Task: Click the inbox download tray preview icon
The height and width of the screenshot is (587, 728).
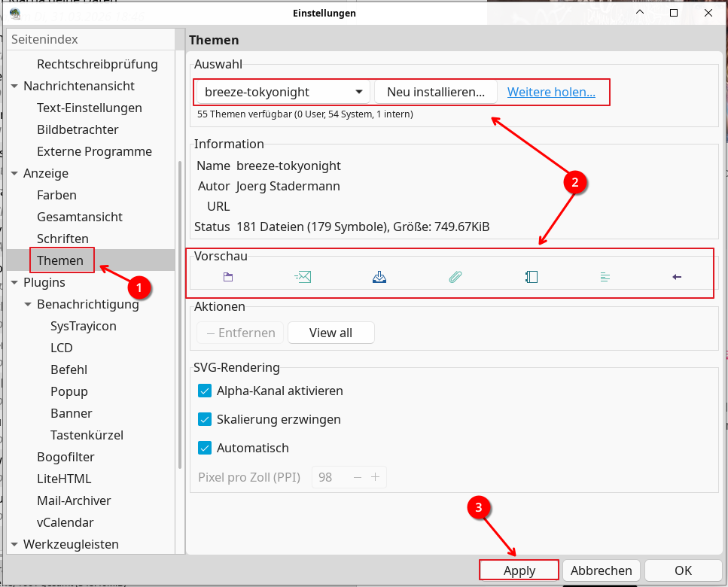Action: tap(379, 277)
